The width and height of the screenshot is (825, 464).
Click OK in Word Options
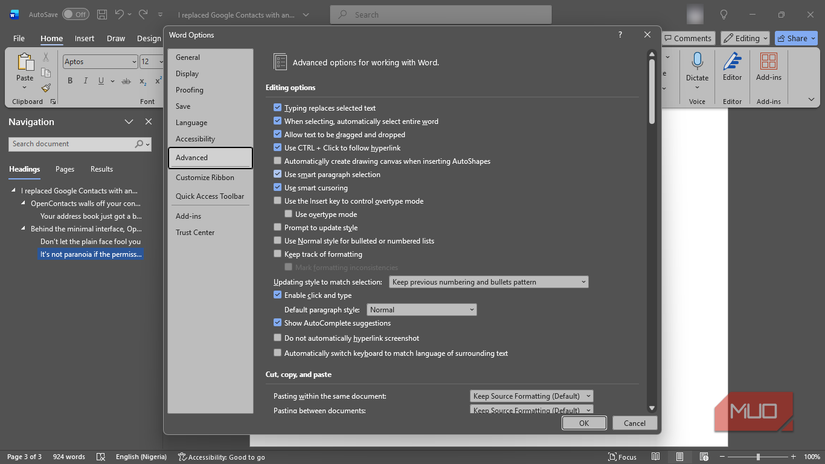584,423
